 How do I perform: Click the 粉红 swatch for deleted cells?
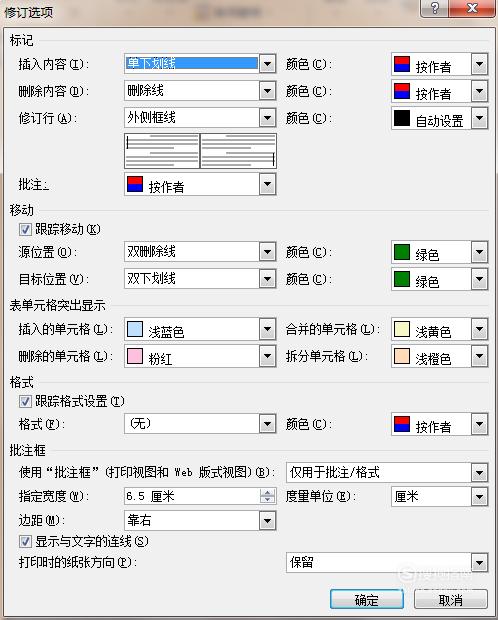click(134, 356)
